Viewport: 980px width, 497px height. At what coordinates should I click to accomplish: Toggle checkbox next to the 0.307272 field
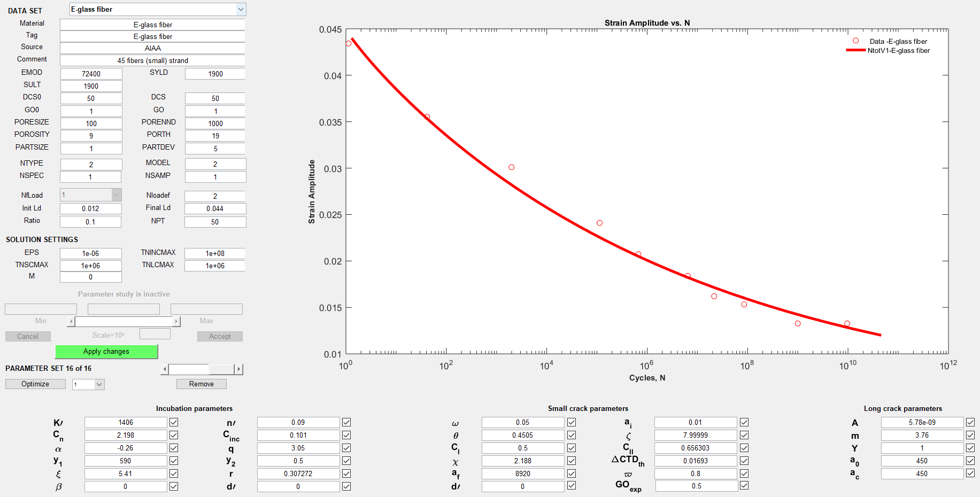pyautogui.click(x=346, y=473)
